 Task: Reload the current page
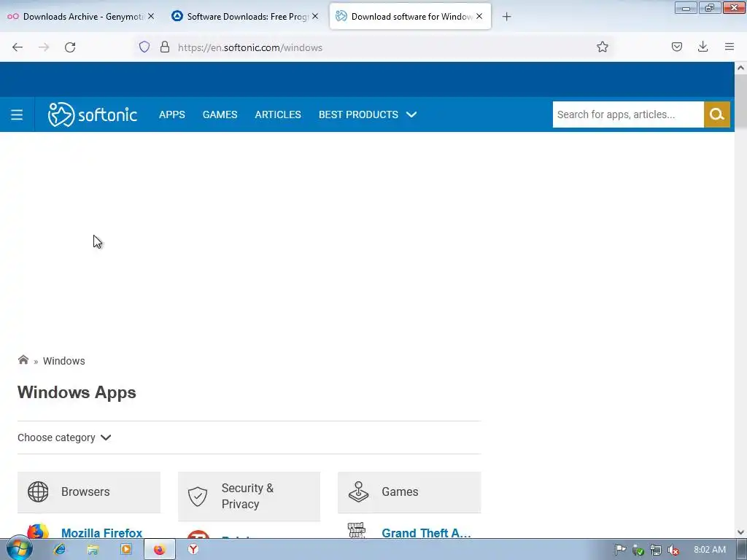click(70, 47)
